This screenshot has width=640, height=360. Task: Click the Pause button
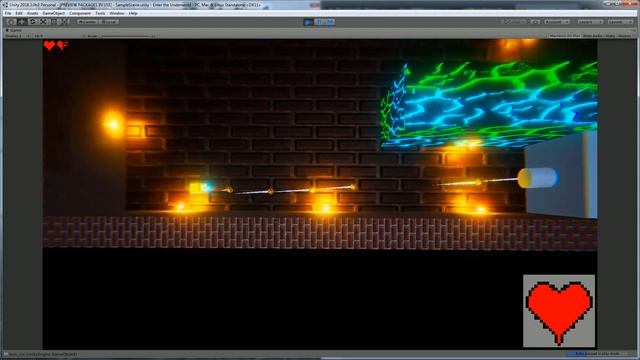coord(319,22)
